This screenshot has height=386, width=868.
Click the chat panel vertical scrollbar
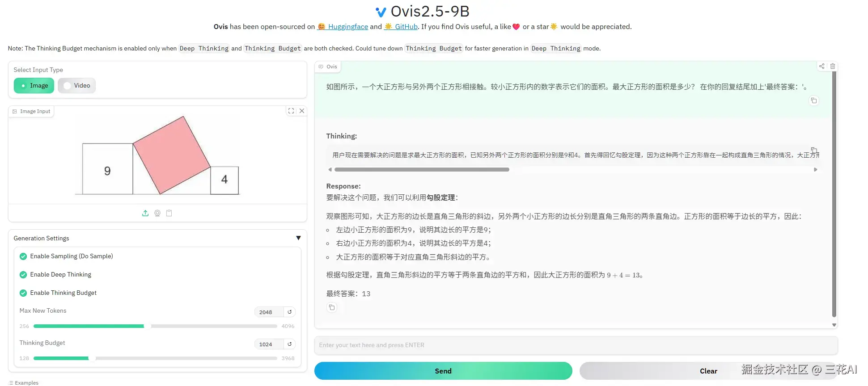tap(834, 194)
